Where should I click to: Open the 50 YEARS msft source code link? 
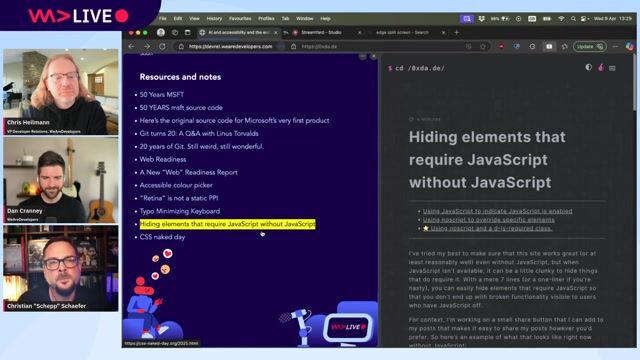pos(181,108)
